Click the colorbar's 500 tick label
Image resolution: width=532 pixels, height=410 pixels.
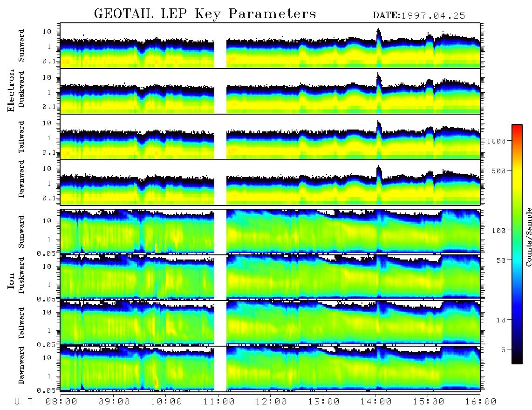(498, 171)
